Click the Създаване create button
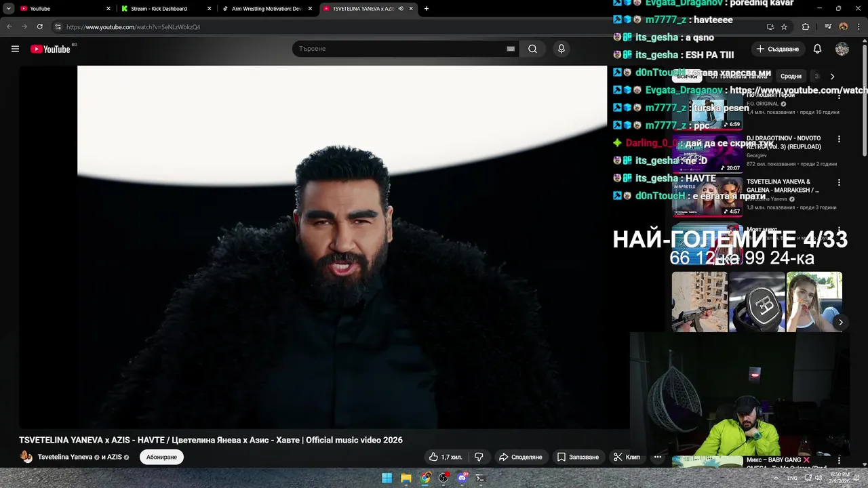 point(778,49)
